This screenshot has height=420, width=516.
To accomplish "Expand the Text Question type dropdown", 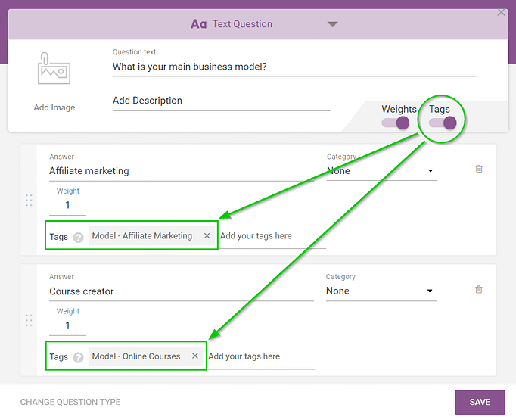I will point(332,24).
